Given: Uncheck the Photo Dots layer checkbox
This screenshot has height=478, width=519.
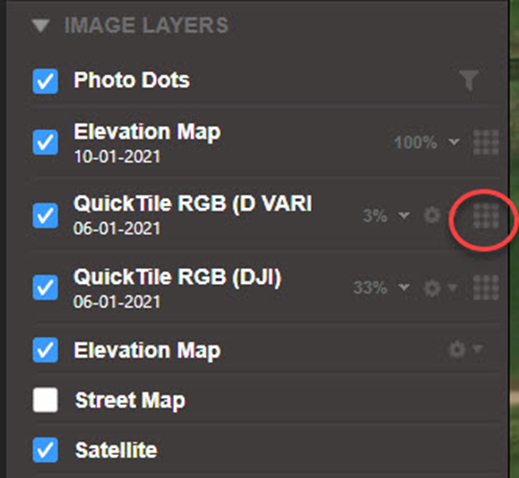Looking at the screenshot, I should (x=45, y=81).
